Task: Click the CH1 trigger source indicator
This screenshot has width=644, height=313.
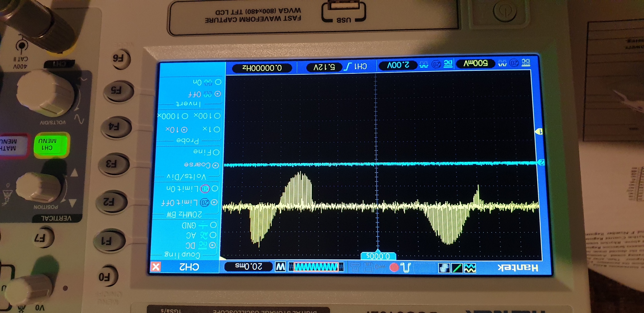Action: point(360,66)
